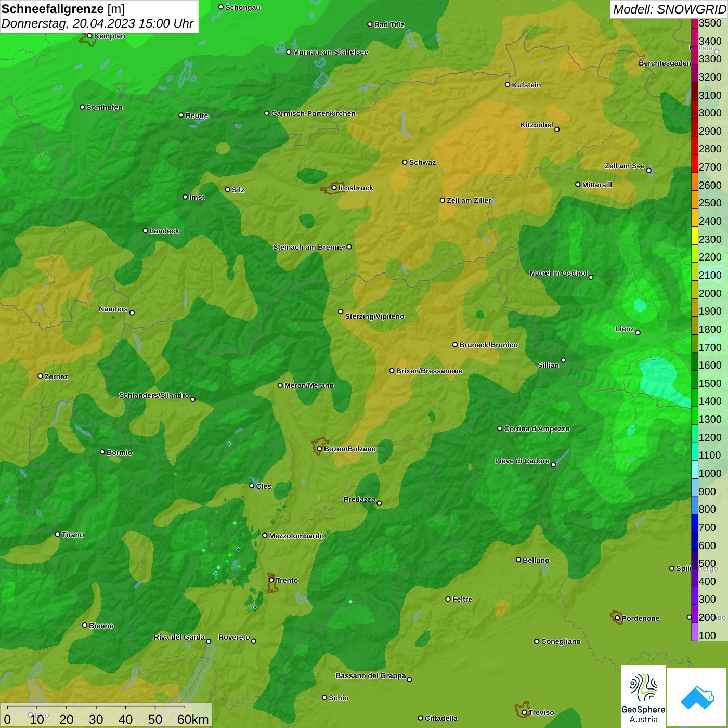This screenshot has height=728, width=728.
Task: Click the GeoSphere Austria logo
Action: click(x=643, y=697)
